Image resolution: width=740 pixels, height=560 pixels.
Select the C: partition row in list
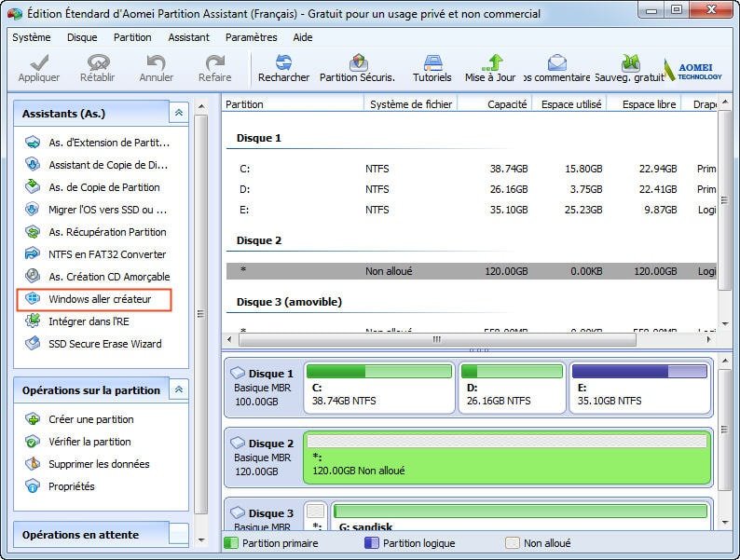click(472, 169)
